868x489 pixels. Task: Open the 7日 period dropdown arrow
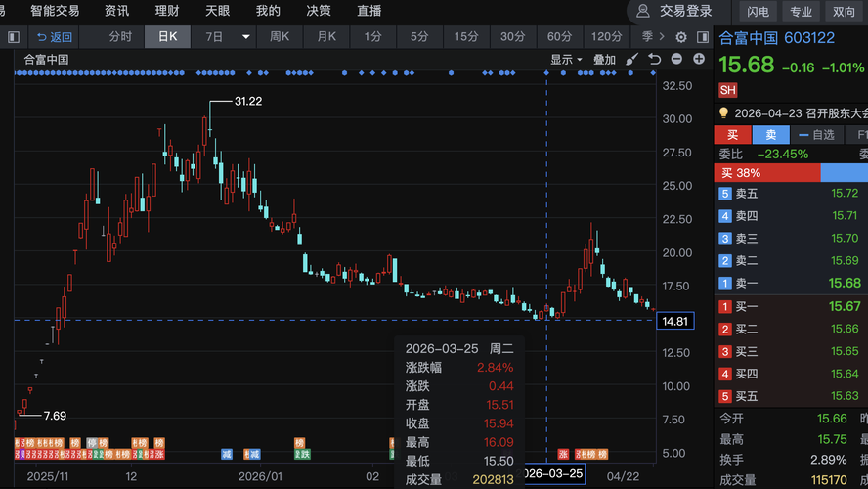[245, 37]
